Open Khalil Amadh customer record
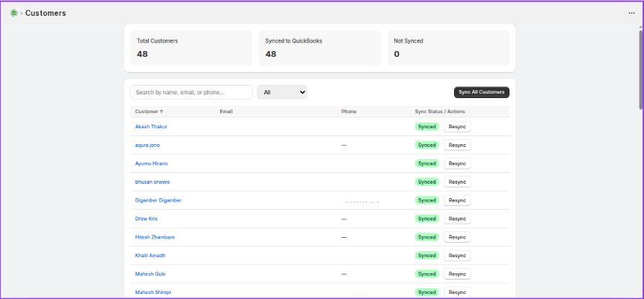The width and height of the screenshot is (644, 299). click(150, 255)
